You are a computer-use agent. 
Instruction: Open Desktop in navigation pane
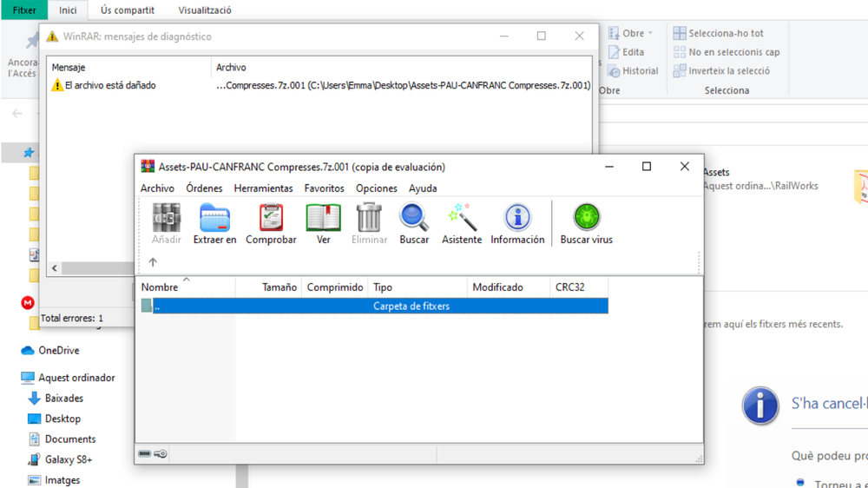[54, 419]
